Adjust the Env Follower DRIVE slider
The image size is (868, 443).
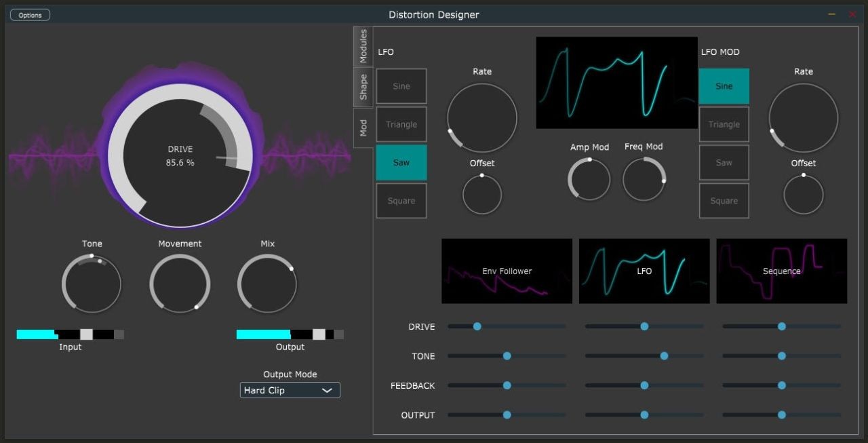[x=477, y=326]
